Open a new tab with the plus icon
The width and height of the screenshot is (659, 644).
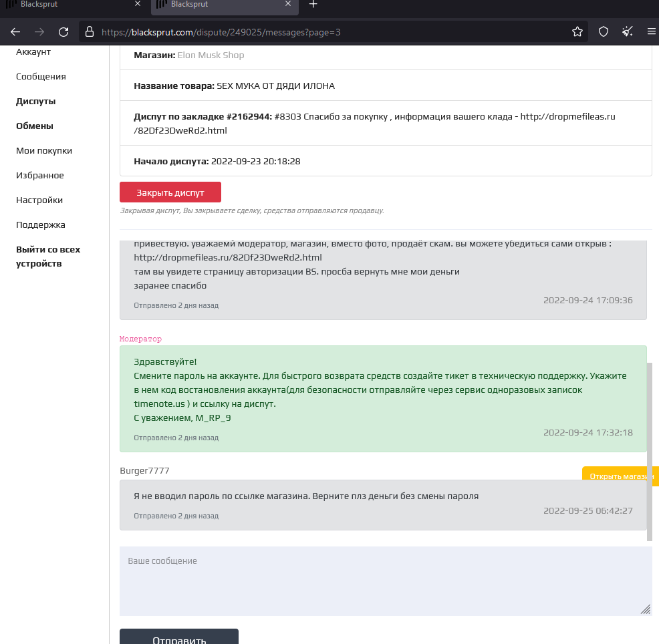(x=313, y=5)
